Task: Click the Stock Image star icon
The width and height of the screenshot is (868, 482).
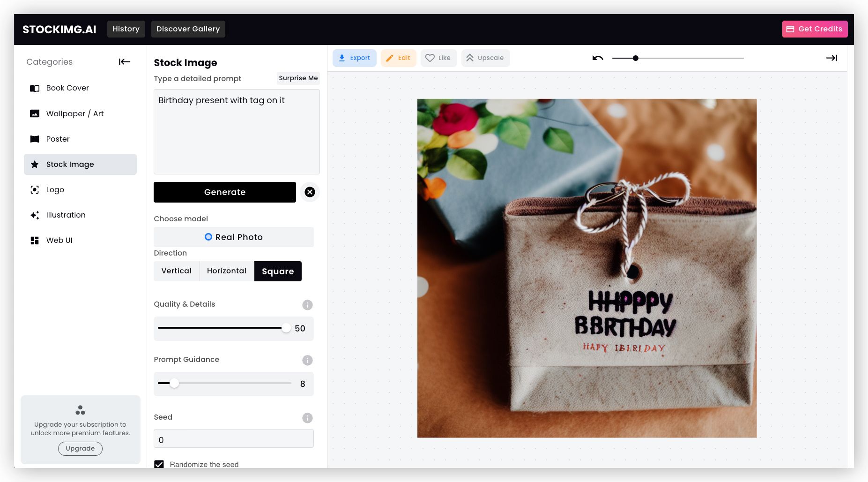Action: 35,164
